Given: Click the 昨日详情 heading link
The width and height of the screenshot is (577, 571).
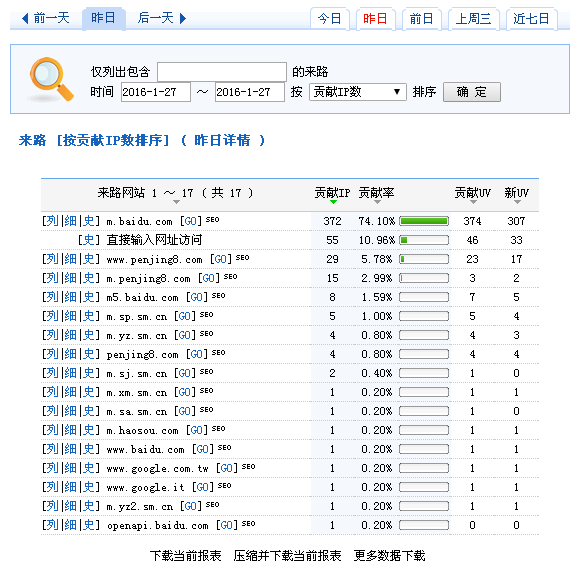Looking at the screenshot, I should 222,140.
